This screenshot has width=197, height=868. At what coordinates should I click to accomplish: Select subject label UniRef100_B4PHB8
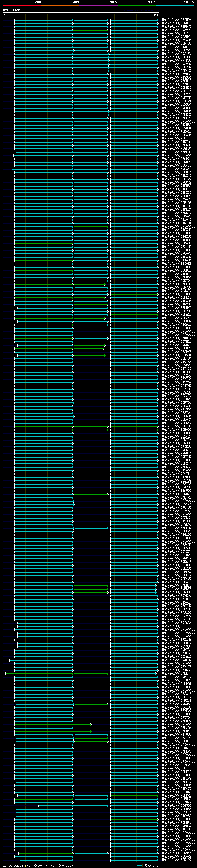click(177, 240)
